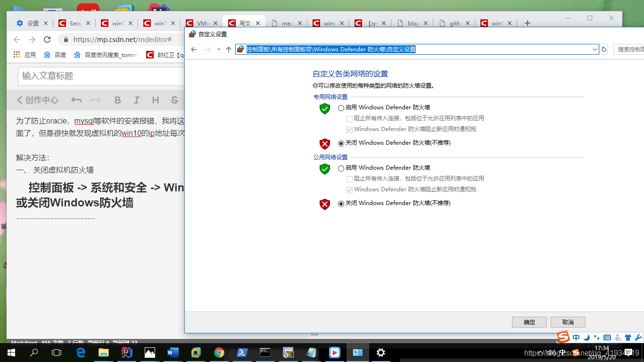The height and width of the screenshot is (362, 644).
Task: Open the 应用 apps bookmark
Action: pos(25,55)
